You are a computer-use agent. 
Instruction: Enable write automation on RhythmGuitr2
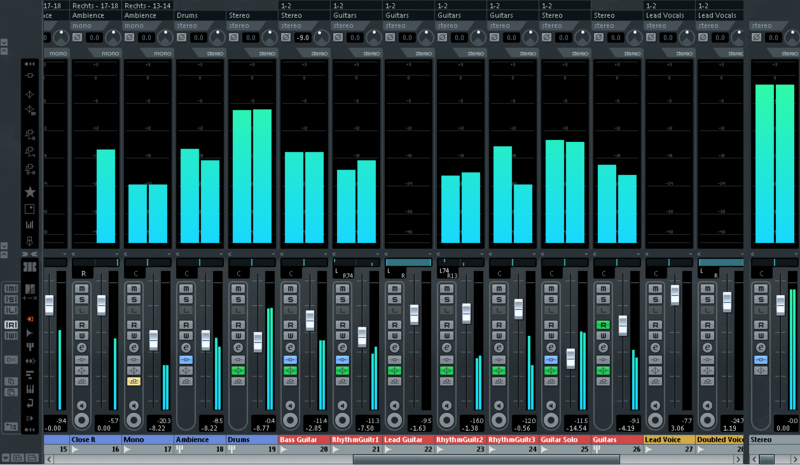coord(446,336)
